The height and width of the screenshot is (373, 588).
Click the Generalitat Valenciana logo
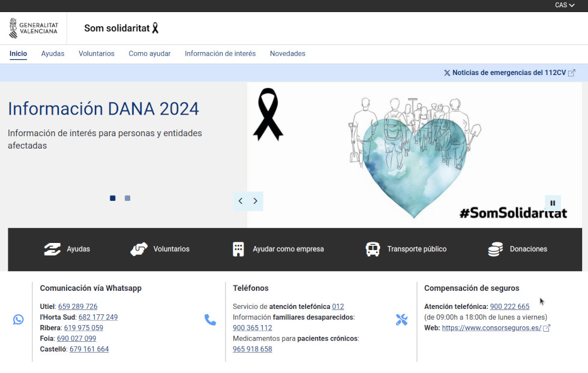point(34,28)
